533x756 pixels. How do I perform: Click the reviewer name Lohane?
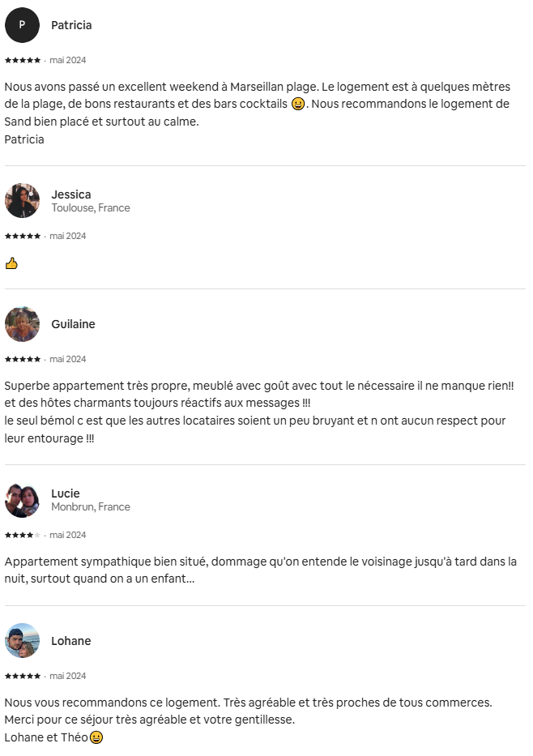71,641
